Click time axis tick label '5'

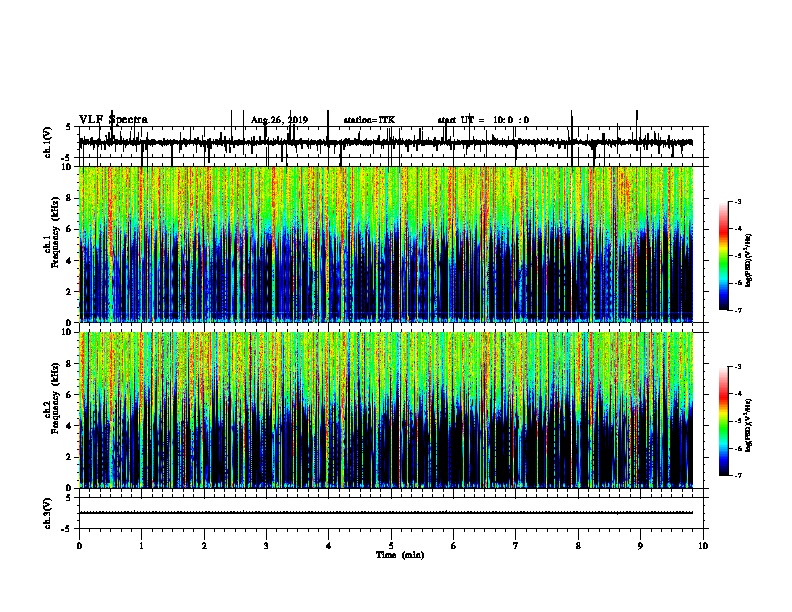391,546
